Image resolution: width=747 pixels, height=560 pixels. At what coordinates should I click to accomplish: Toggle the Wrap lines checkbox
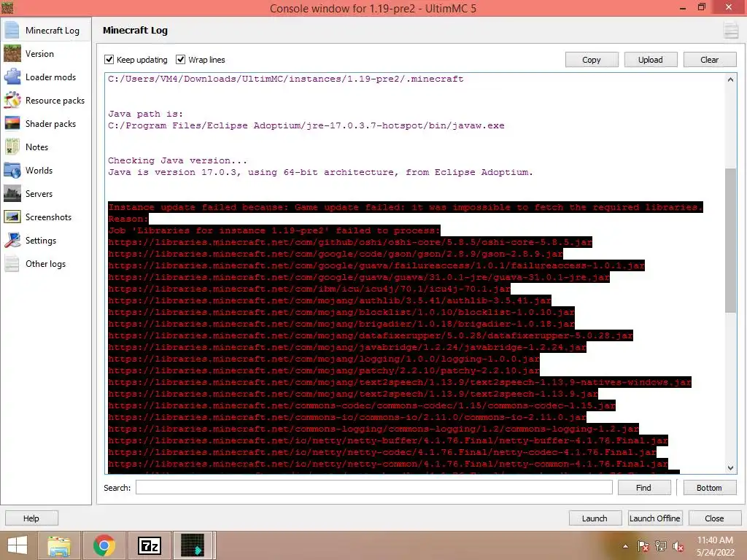(x=181, y=60)
